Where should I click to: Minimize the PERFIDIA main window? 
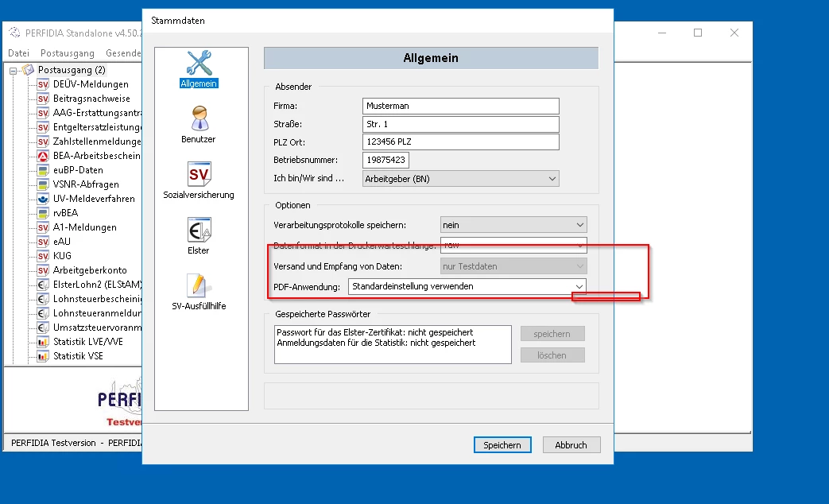[662, 33]
